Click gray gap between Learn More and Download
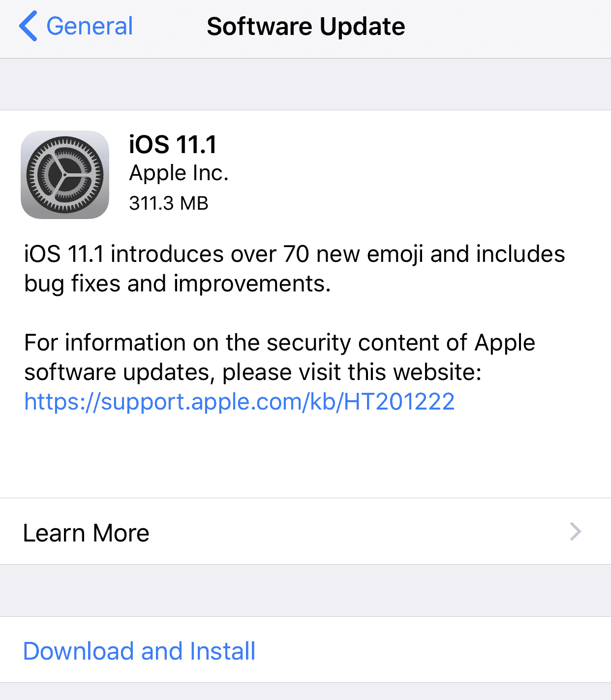The width and height of the screenshot is (611, 700). [x=305, y=590]
